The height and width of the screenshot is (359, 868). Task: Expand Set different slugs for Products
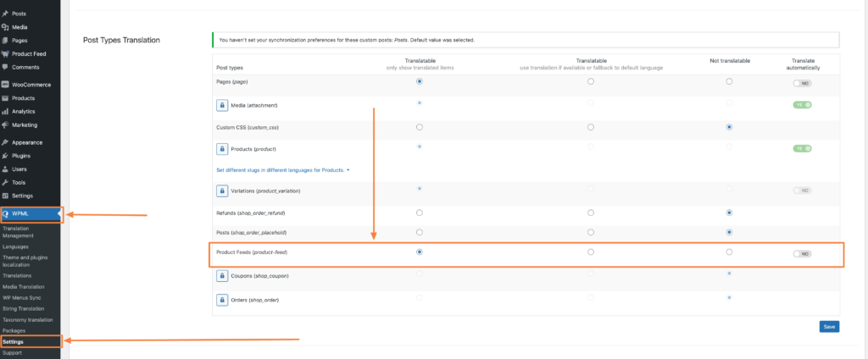point(283,170)
